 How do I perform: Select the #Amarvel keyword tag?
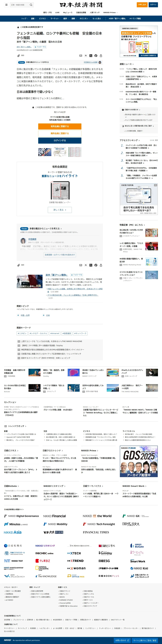(x=55, y=333)
